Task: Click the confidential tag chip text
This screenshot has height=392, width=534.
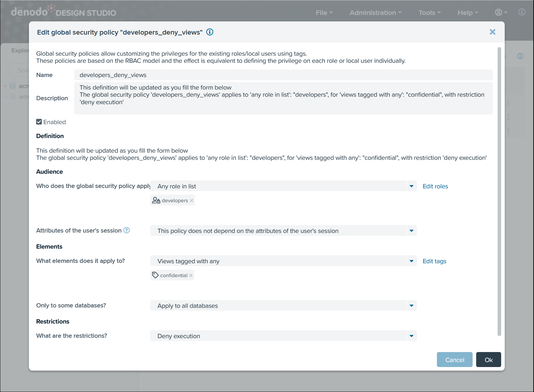Action: (174, 275)
